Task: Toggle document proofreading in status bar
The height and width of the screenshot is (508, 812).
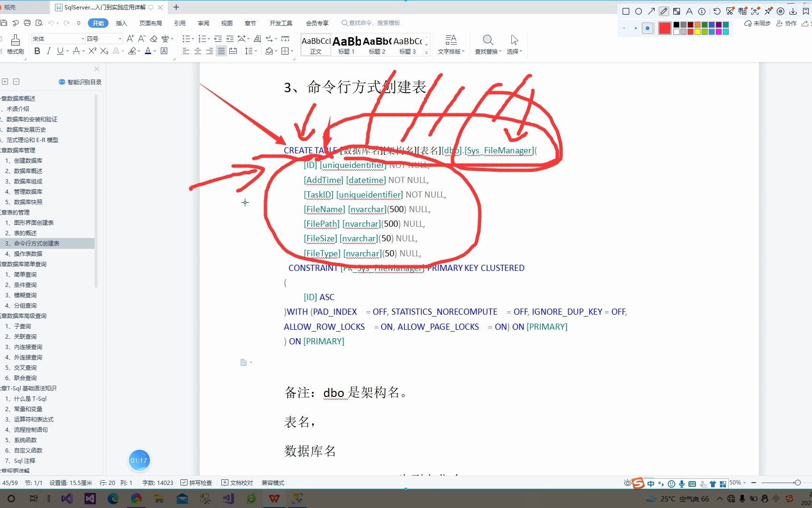Action: click(237, 483)
